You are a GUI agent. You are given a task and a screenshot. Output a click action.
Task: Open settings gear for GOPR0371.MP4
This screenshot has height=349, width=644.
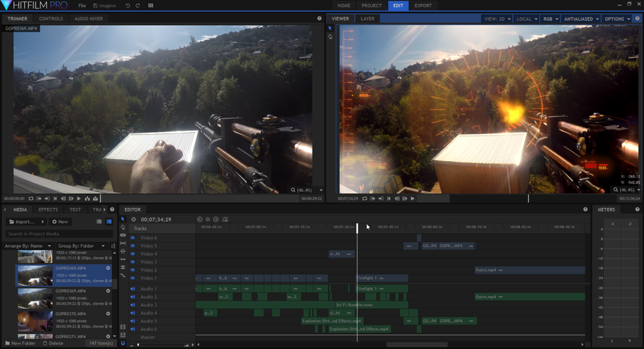tap(108, 336)
